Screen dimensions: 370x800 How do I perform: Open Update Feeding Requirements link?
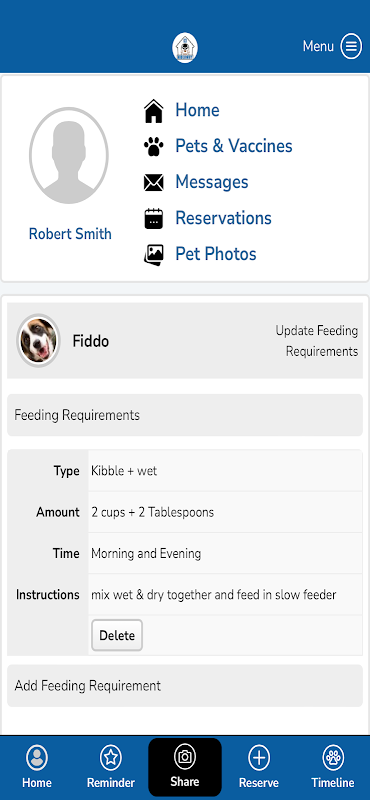click(316, 341)
